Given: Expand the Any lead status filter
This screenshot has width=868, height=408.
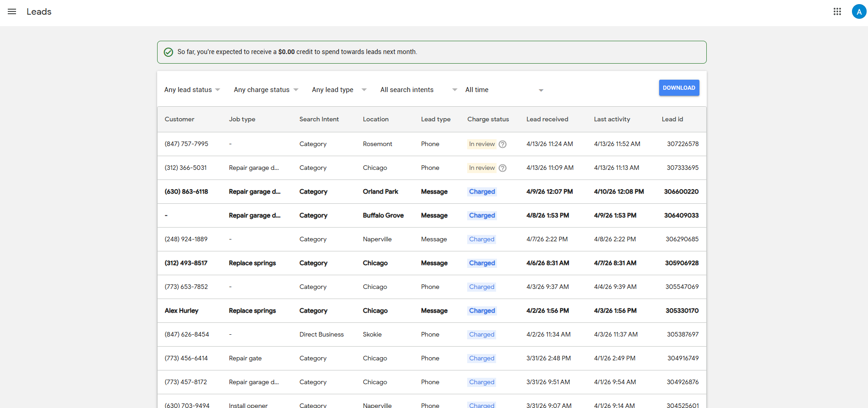Looking at the screenshot, I should point(192,90).
